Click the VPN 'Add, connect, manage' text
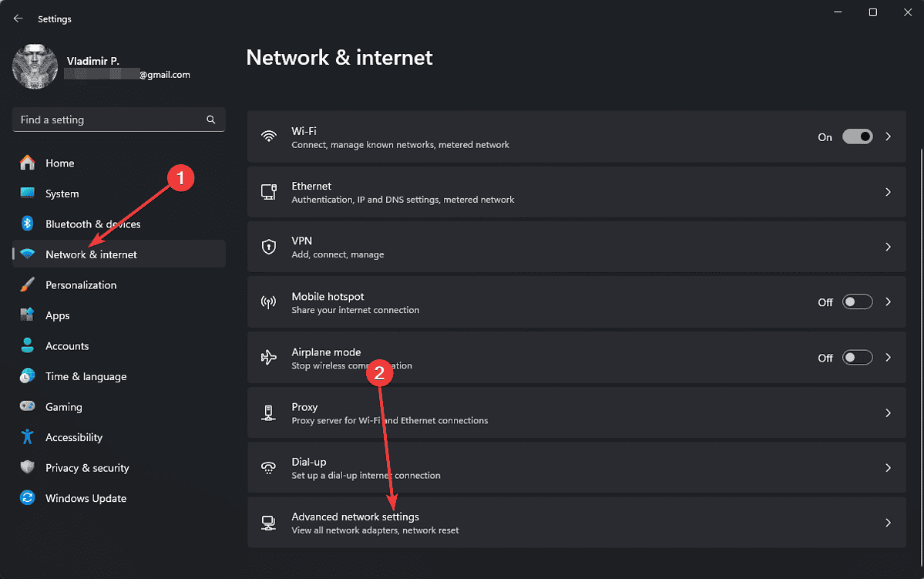Screen dimensions: 924x579 click(338, 254)
